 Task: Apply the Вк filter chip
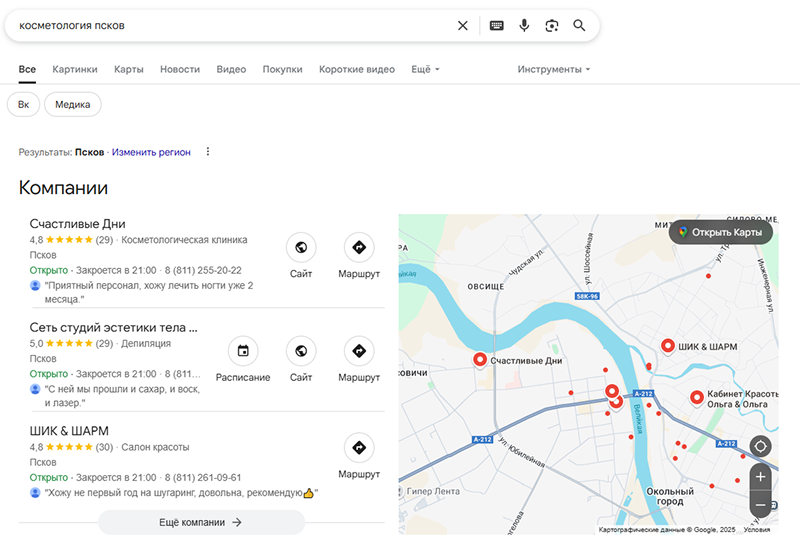23,105
